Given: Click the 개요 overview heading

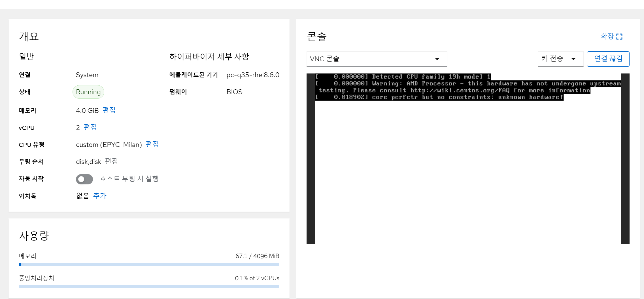Looking at the screenshot, I should click(x=29, y=37).
